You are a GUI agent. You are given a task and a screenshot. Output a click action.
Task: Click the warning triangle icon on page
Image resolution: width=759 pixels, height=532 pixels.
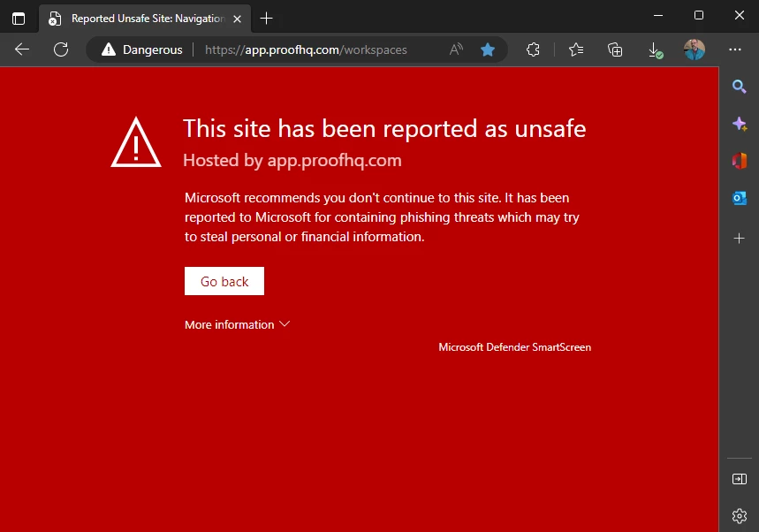[x=136, y=142]
